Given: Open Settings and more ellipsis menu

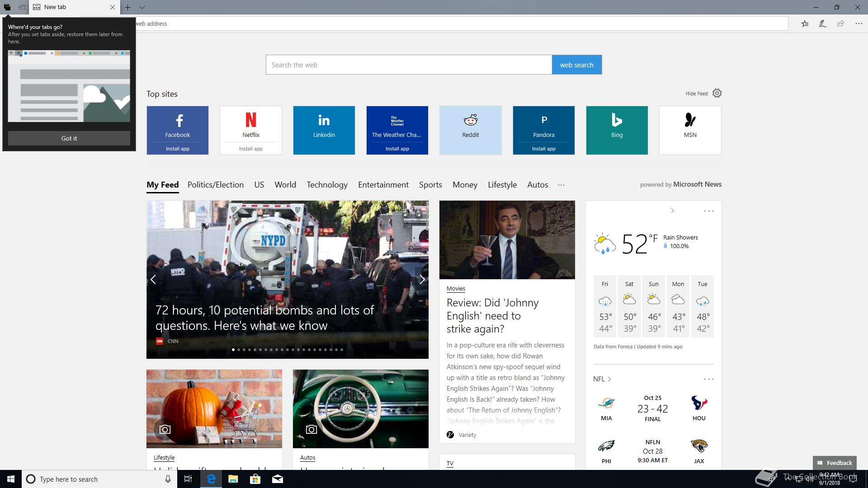Looking at the screenshot, I should point(859,23).
